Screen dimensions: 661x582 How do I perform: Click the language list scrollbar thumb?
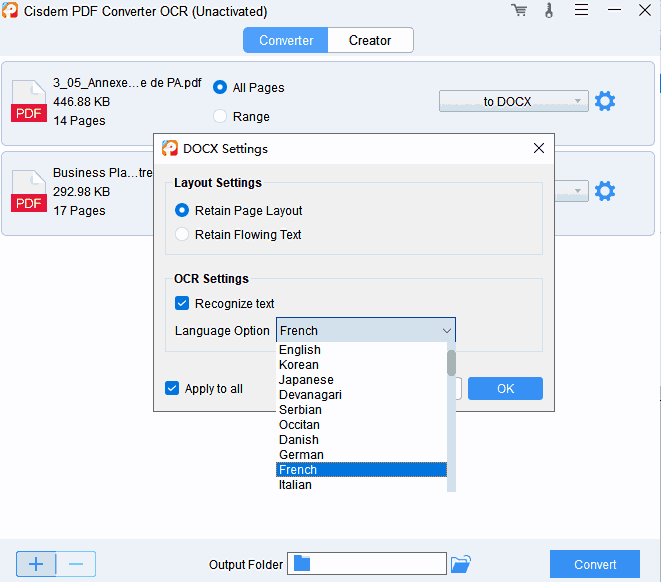point(451,362)
